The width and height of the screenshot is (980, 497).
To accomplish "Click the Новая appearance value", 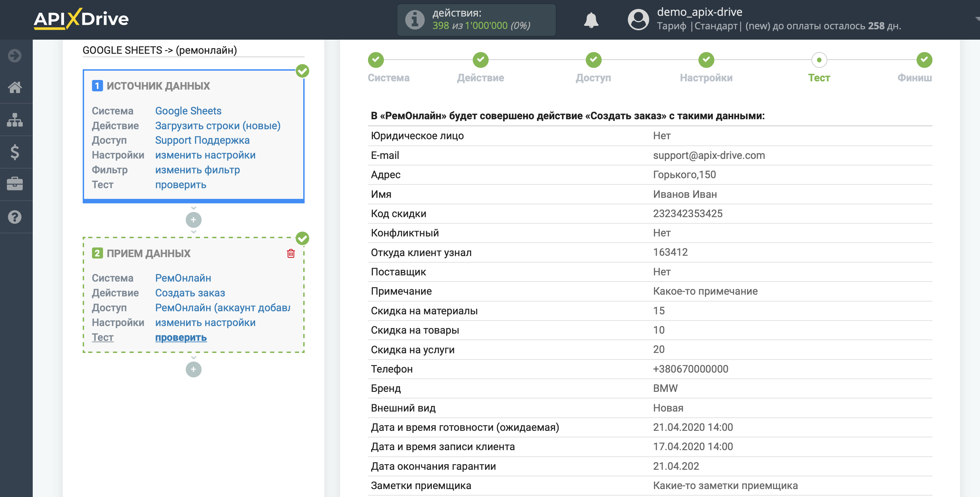I will coord(668,408).
